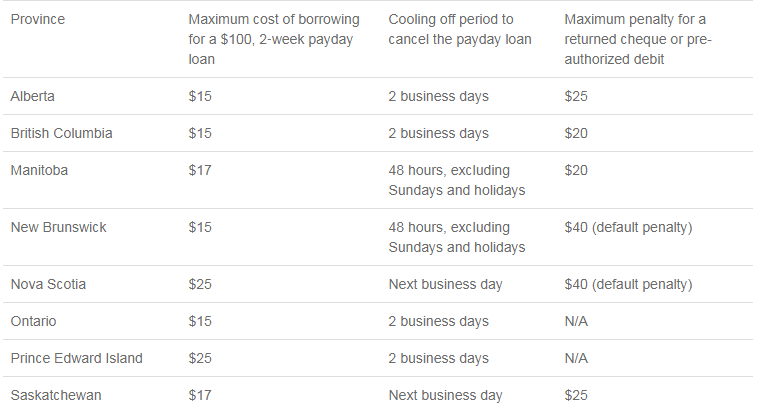Select the Manitoba province cell

(39, 170)
